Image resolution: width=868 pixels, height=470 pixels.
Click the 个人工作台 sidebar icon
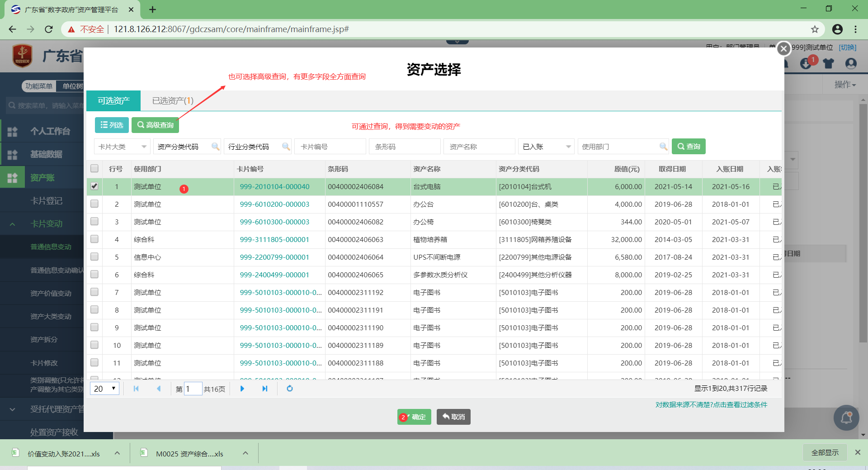point(13,132)
